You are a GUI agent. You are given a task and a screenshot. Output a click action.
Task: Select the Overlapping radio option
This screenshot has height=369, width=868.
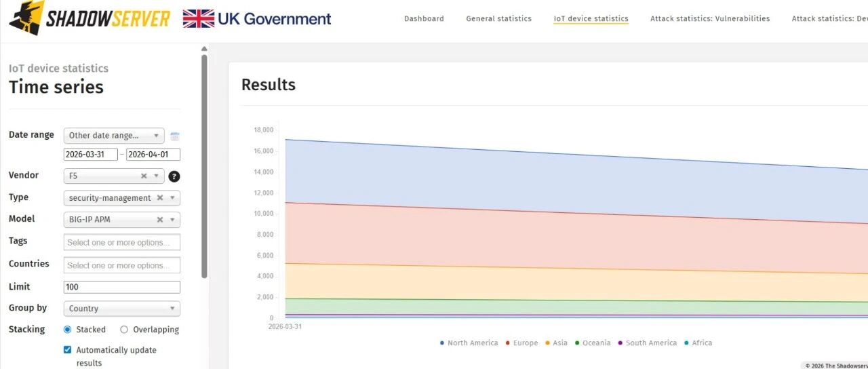pyautogui.click(x=124, y=330)
